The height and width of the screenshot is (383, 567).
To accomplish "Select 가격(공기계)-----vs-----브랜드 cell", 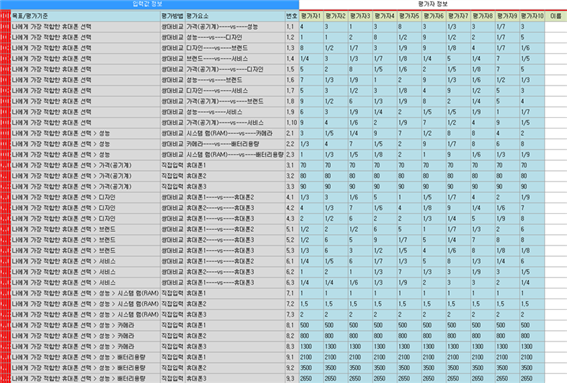I will (x=235, y=101).
